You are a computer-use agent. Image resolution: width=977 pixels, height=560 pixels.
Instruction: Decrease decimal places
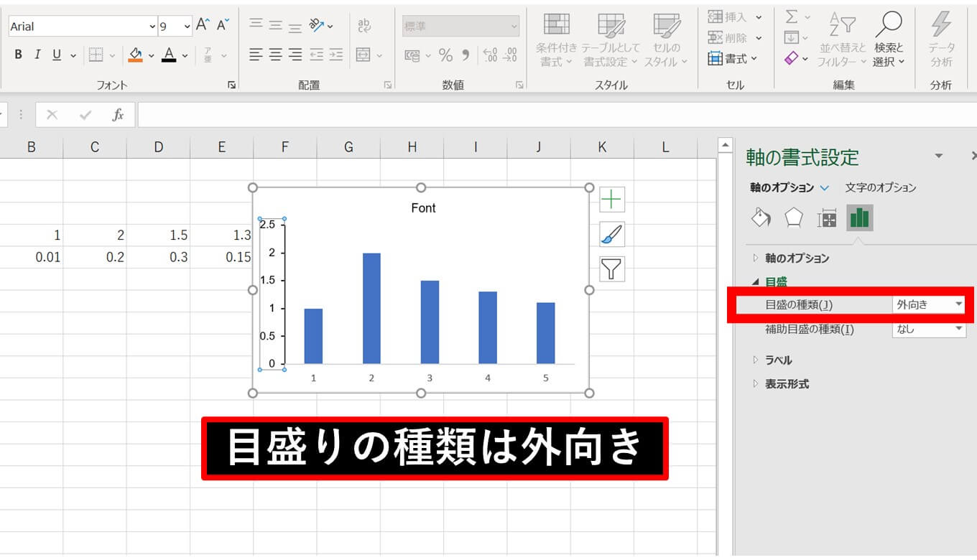point(510,55)
